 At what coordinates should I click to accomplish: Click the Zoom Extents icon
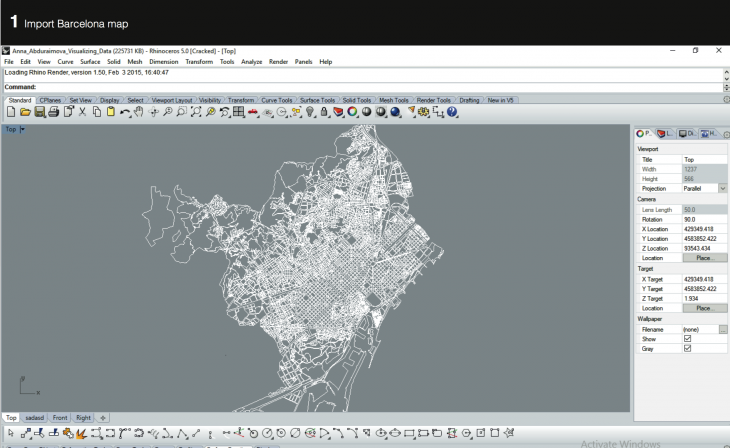[x=196, y=112]
